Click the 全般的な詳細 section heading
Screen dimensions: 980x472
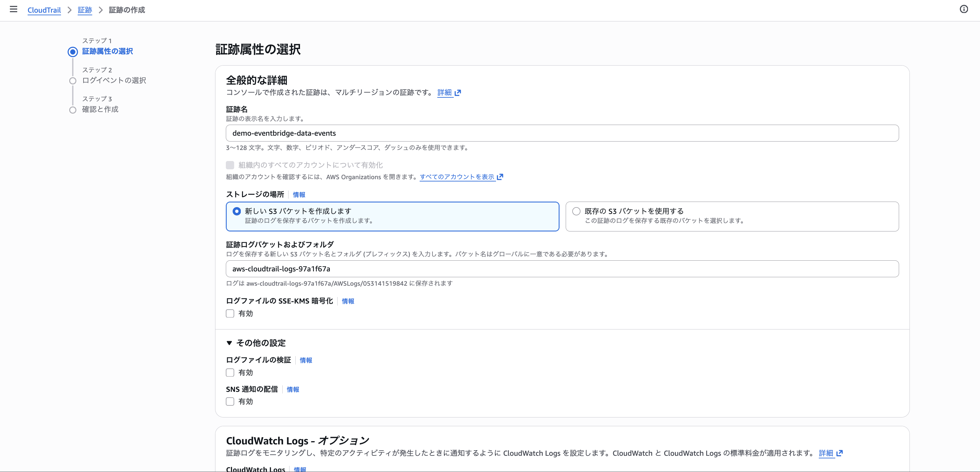[257, 80]
